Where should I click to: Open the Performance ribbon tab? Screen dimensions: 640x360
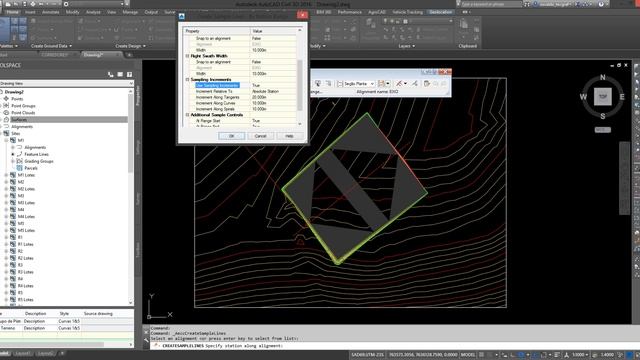tap(349, 12)
